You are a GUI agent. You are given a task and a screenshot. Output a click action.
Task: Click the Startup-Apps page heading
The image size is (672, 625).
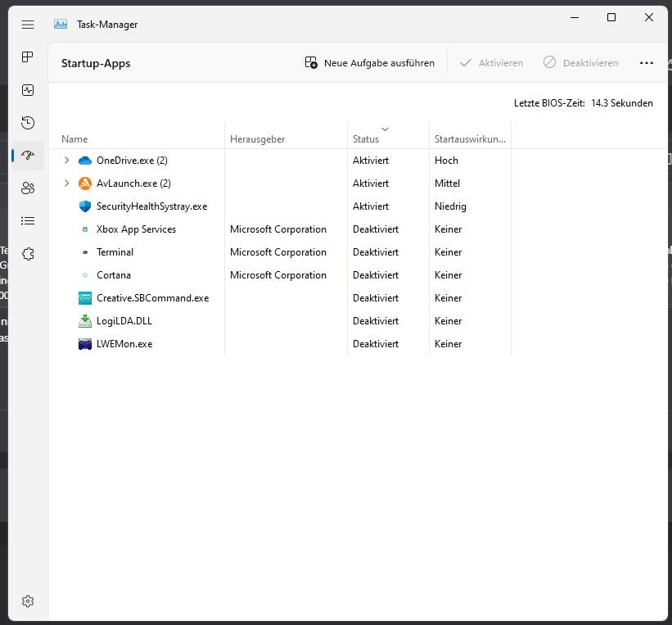[x=96, y=64]
